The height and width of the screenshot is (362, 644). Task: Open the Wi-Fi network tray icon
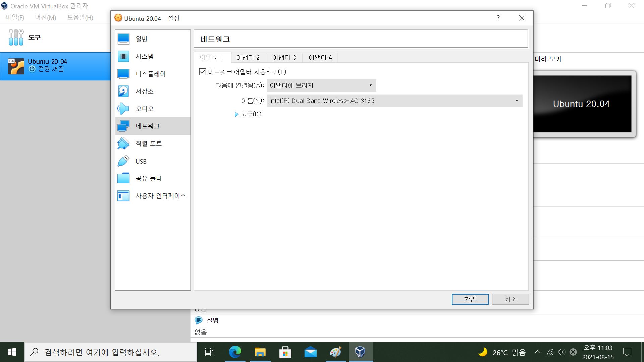[x=550, y=352]
